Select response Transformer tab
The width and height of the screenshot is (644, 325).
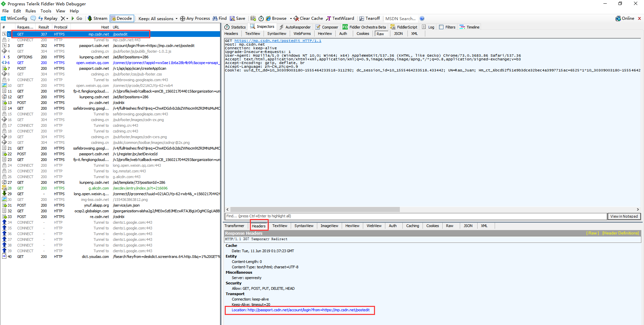tap(234, 226)
